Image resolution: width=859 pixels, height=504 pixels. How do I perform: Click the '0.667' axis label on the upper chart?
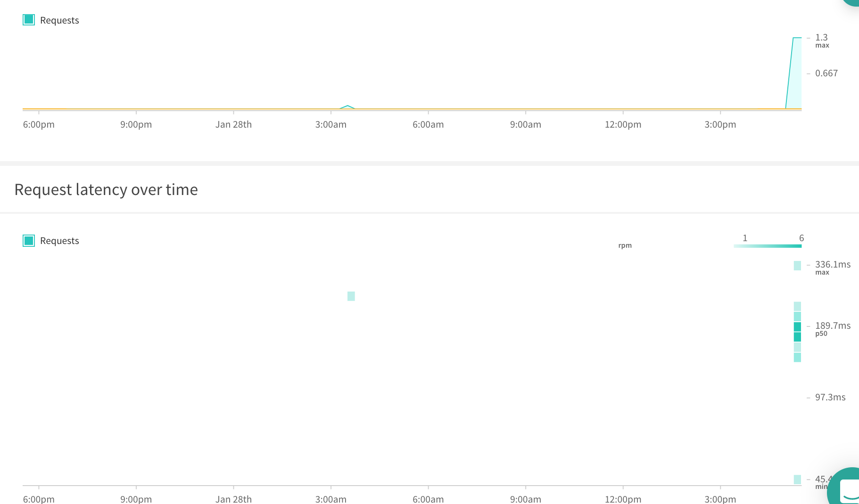coord(826,73)
